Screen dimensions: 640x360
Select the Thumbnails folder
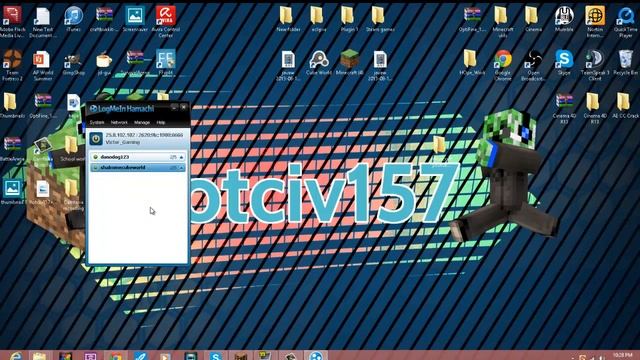11,105
